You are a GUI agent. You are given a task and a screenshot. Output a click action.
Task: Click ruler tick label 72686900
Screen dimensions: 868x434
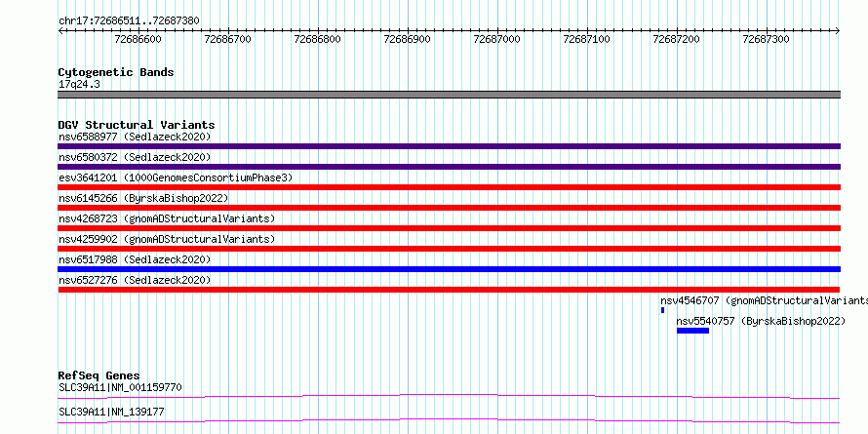point(407,39)
